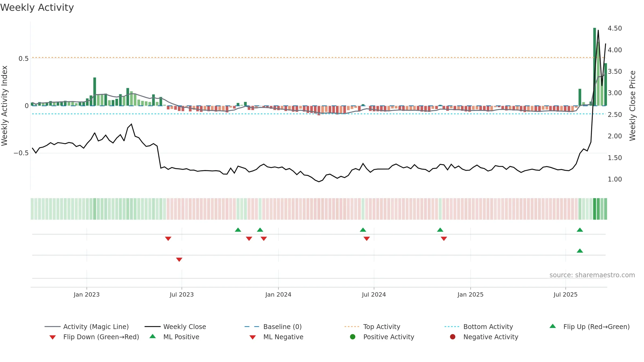Click the Jul 2025 axis label
This screenshot has width=644, height=362.
point(565,295)
